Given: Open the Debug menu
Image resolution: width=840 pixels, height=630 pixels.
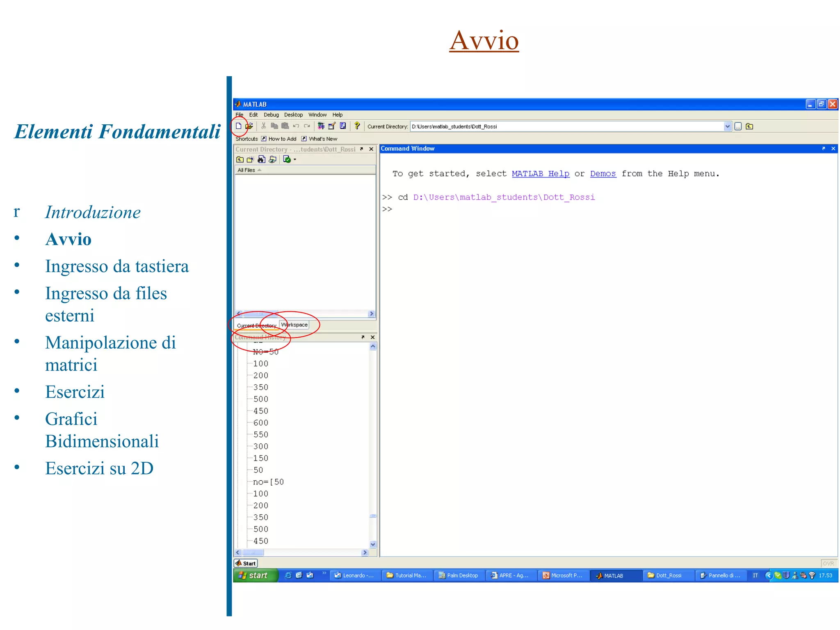Looking at the screenshot, I should pyautogui.click(x=271, y=115).
